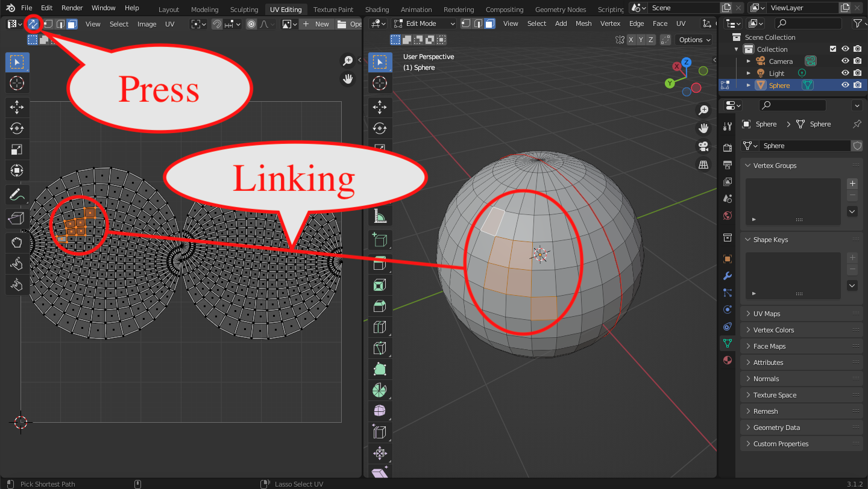The width and height of the screenshot is (868, 489).
Task: Hide Light with its eye icon
Action: coord(845,73)
